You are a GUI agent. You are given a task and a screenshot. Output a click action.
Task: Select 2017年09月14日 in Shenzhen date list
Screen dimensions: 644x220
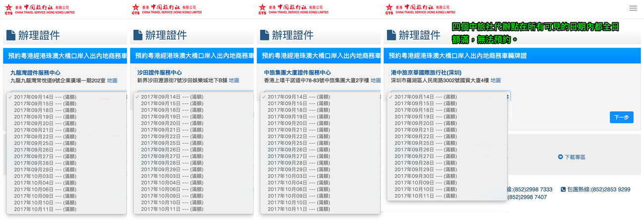click(x=447, y=97)
